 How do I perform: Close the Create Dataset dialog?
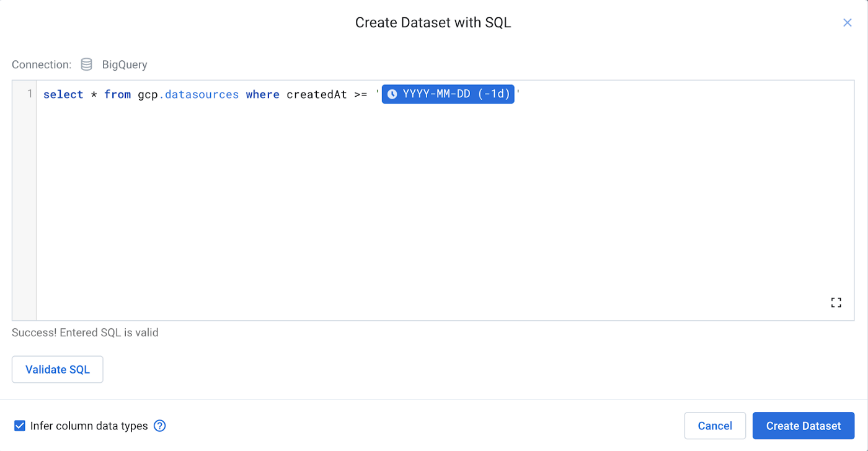[x=847, y=23]
